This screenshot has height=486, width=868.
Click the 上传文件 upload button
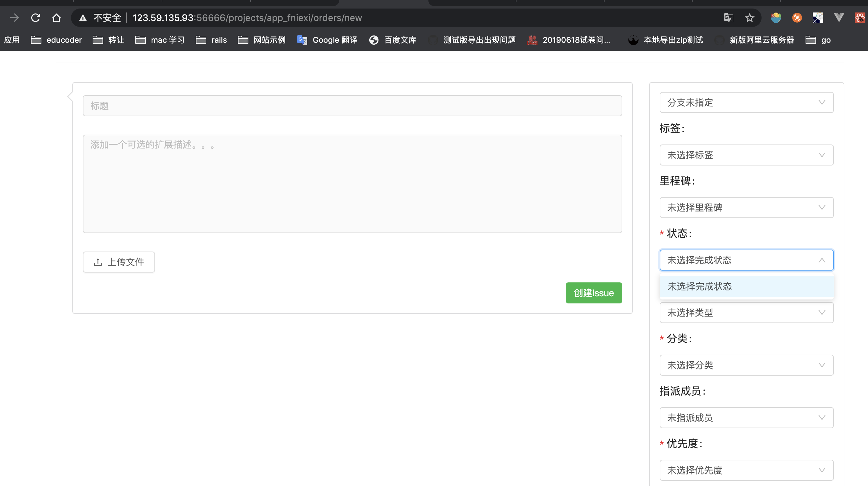coord(119,262)
